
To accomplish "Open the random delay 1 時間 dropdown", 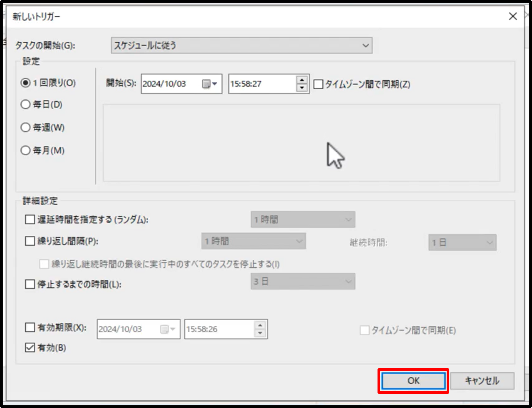I will (303, 219).
